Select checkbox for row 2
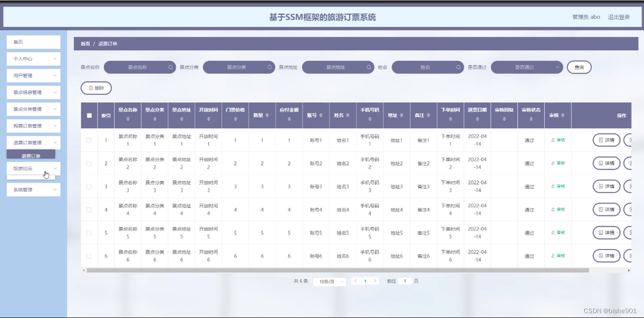The width and height of the screenshot is (644, 318). coord(89,164)
